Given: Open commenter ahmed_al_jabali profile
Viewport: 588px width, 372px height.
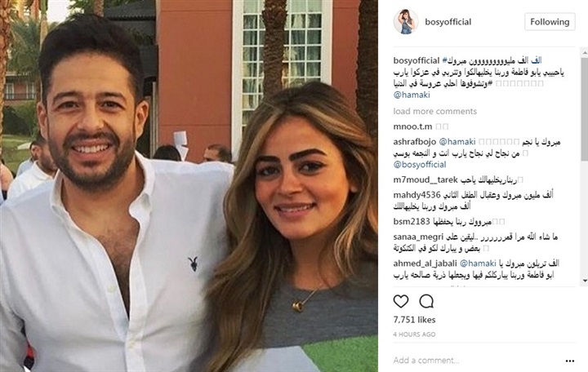Looking at the screenshot, I should (x=425, y=263).
